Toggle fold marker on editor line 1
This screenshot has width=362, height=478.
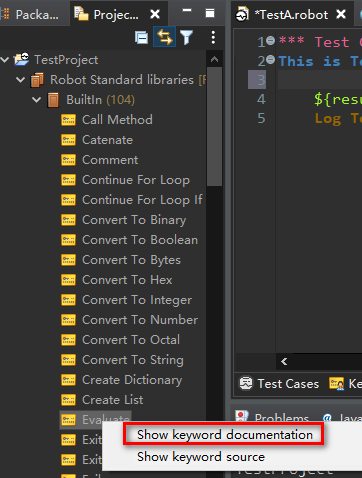coord(271,41)
